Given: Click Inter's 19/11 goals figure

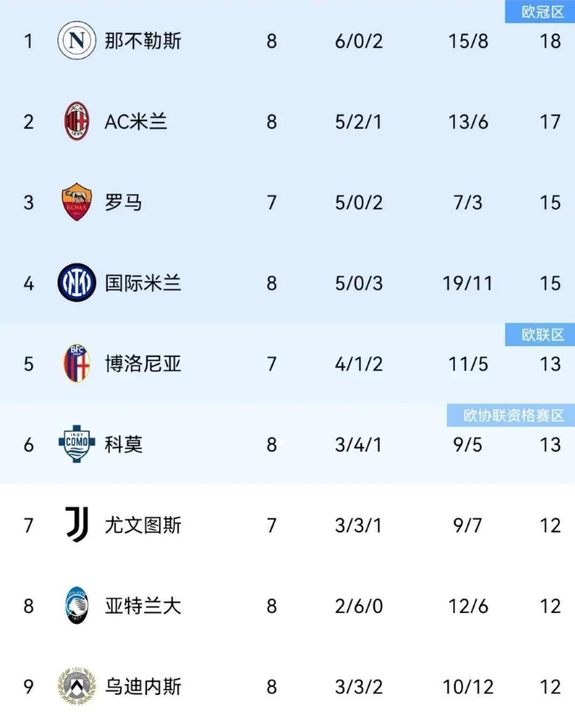Looking at the screenshot, I should (x=467, y=283).
